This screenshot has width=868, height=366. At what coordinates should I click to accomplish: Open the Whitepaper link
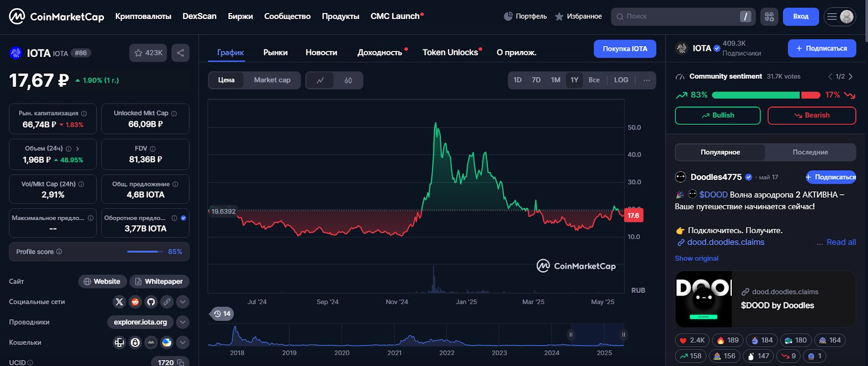[159, 281]
